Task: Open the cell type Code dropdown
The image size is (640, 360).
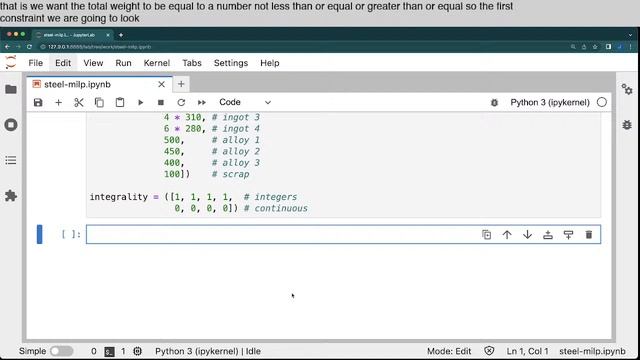Action: pyautogui.click(x=245, y=102)
